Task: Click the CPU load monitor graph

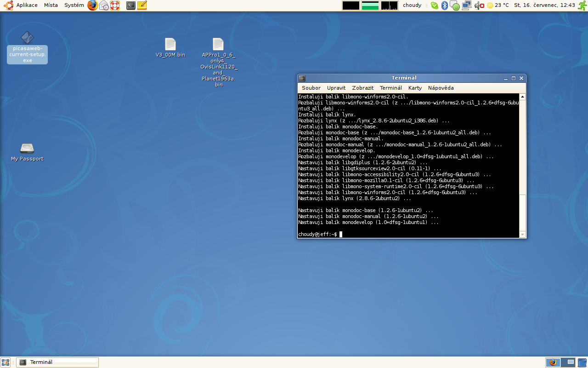Action: (351, 6)
